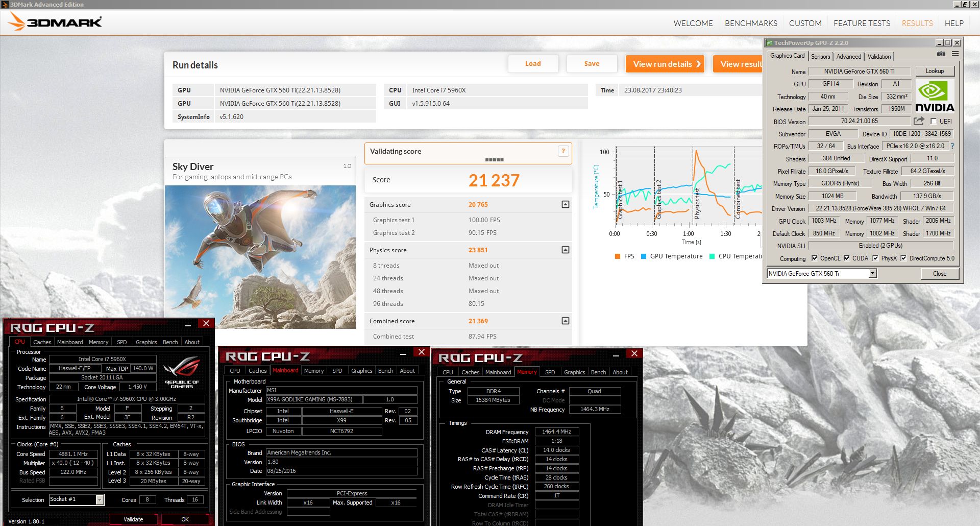Click the 96 threads result row
980x526 pixels.
tap(468, 304)
